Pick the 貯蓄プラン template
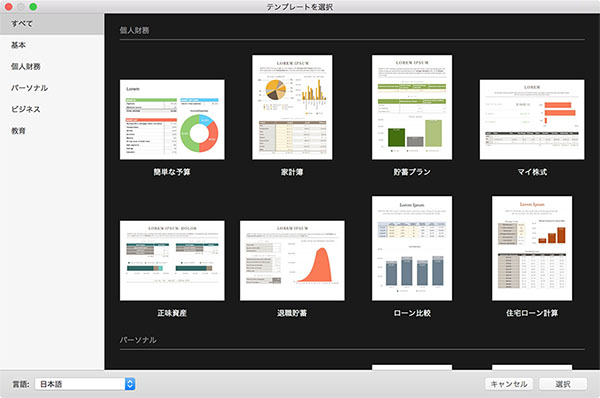The width and height of the screenshot is (600, 398). pos(412,108)
